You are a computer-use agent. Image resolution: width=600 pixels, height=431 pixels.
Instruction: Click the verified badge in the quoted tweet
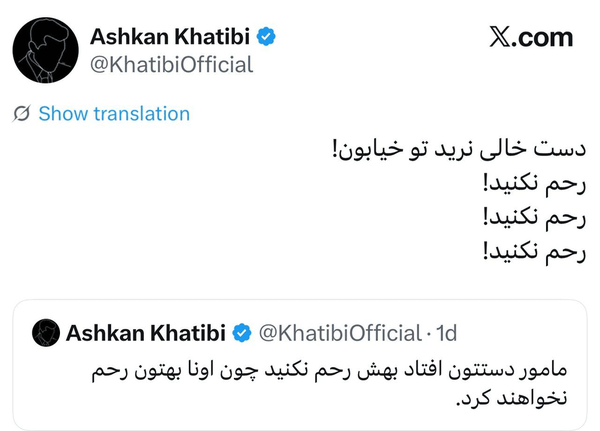tap(242, 332)
